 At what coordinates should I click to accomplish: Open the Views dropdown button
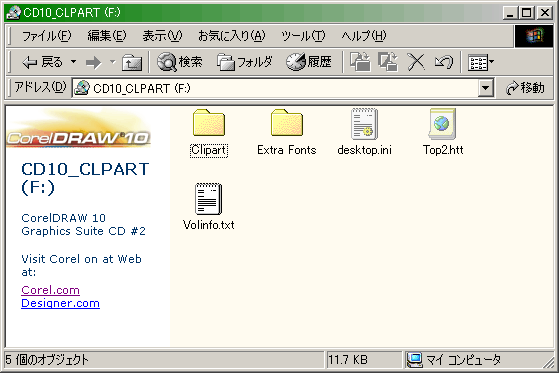(481, 62)
